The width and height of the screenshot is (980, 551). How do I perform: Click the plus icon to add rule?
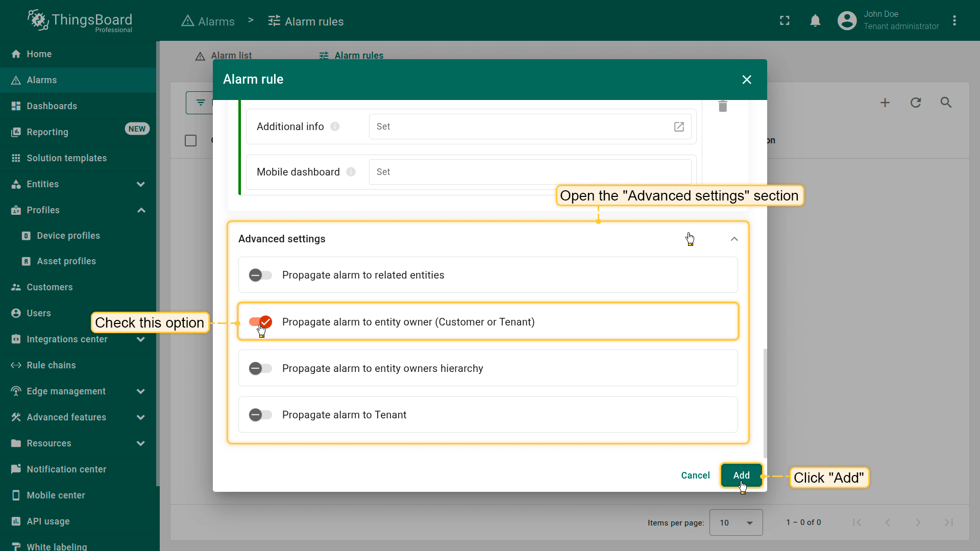pos(885,103)
